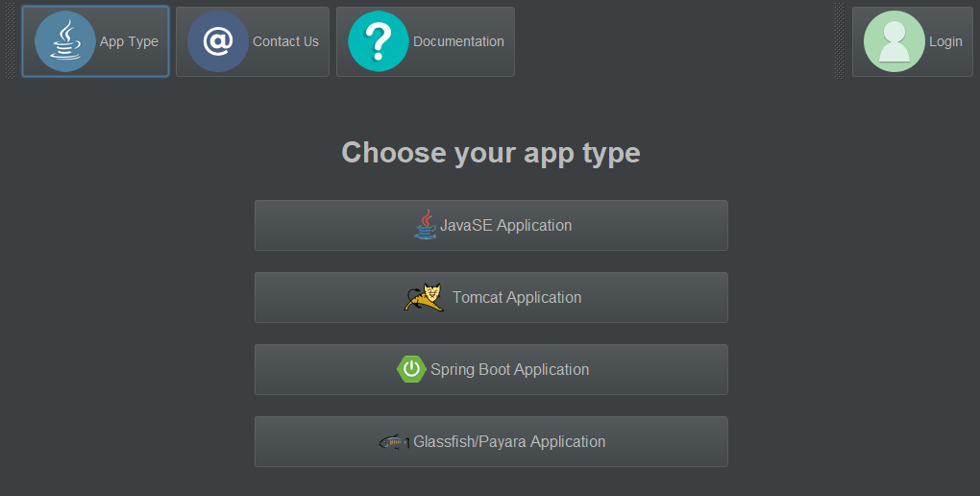Image resolution: width=980 pixels, height=496 pixels.
Task: Click the left toolbar grip handle
Action: point(10,41)
